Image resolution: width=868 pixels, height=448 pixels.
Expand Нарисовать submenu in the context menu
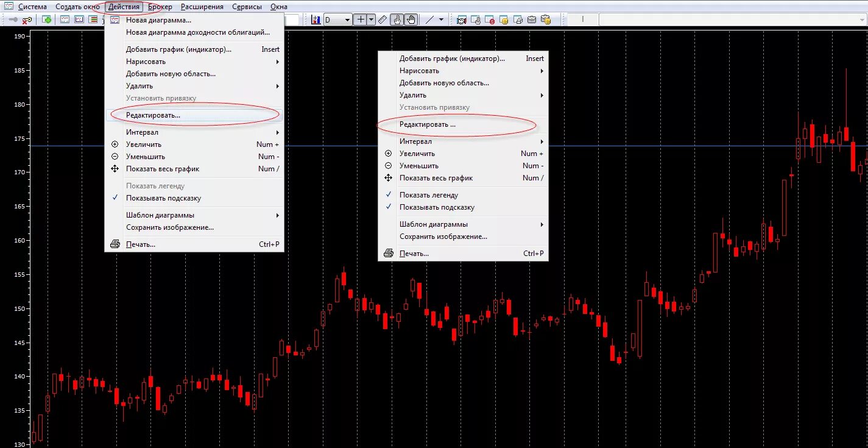click(463, 71)
